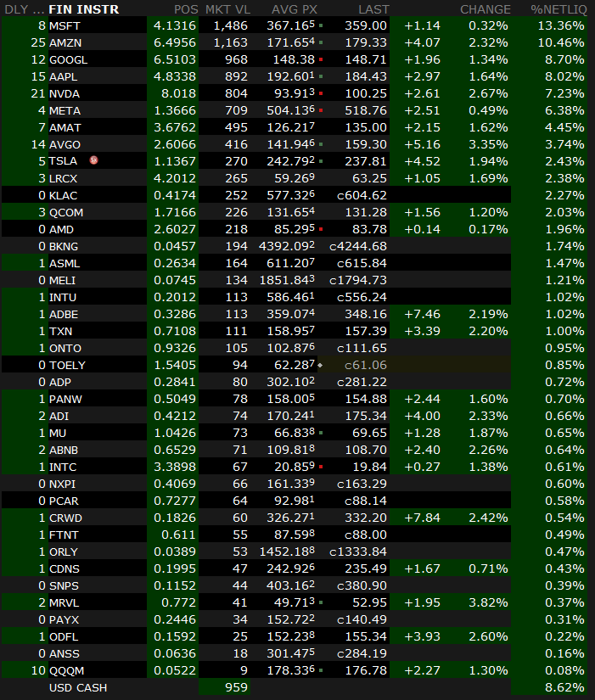Select the MELI ticker

[62, 280]
